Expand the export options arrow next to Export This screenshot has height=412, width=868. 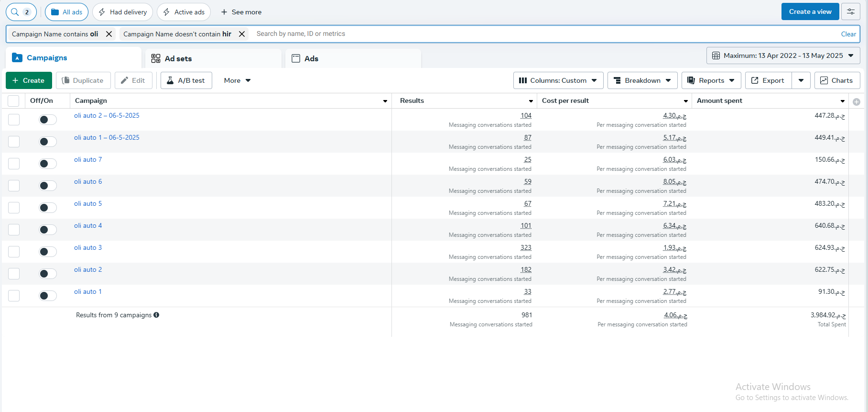[801, 80]
